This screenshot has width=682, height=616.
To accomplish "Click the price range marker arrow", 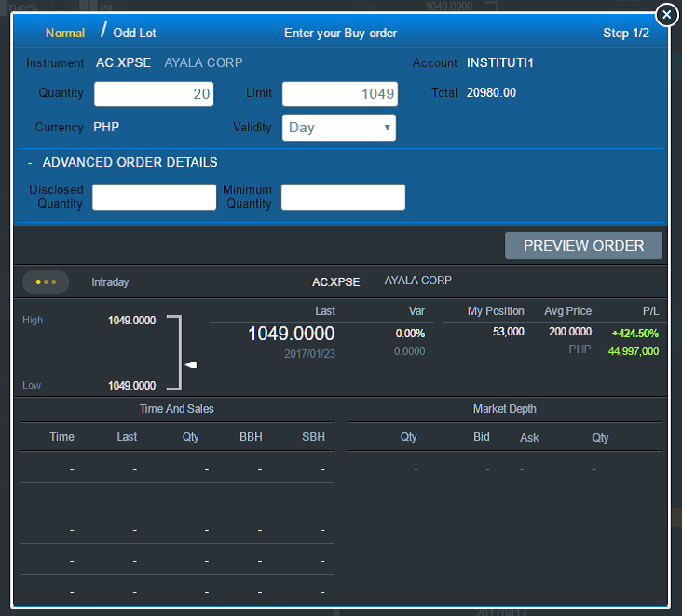I will 191,364.
